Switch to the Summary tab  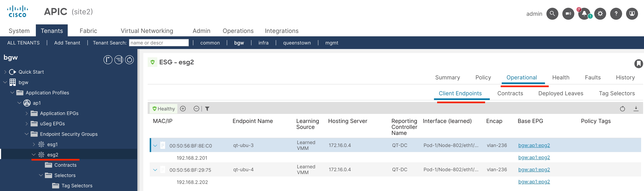pyautogui.click(x=448, y=77)
